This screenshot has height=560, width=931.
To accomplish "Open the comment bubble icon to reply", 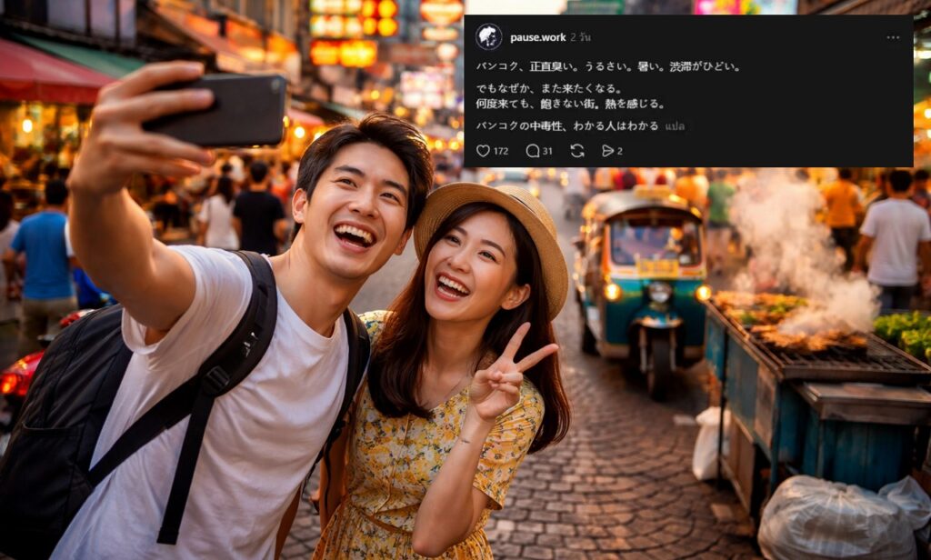I will click(533, 151).
